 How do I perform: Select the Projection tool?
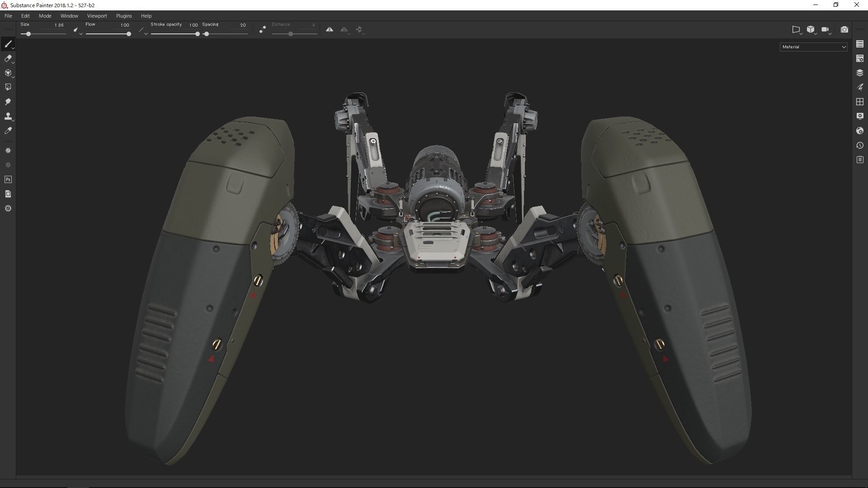point(8,73)
